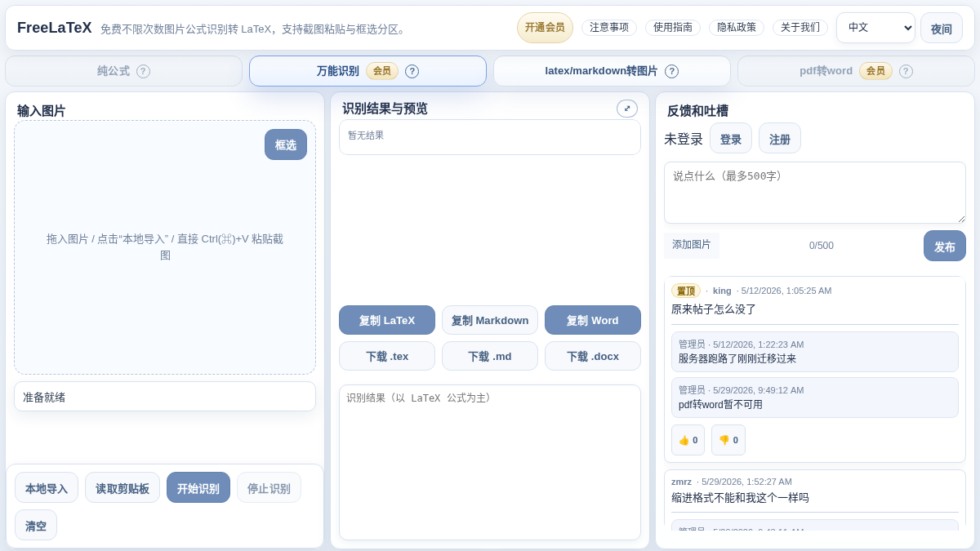Click the help icon beside 纯公式 tab
Viewport: 980px width, 551px height.
click(143, 71)
